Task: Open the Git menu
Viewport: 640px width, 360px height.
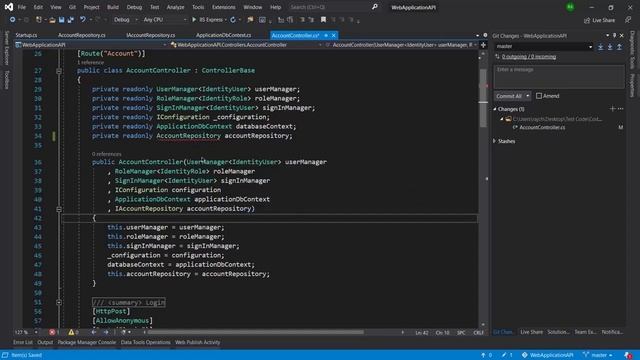Action: pyautogui.click(x=72, y=7)
